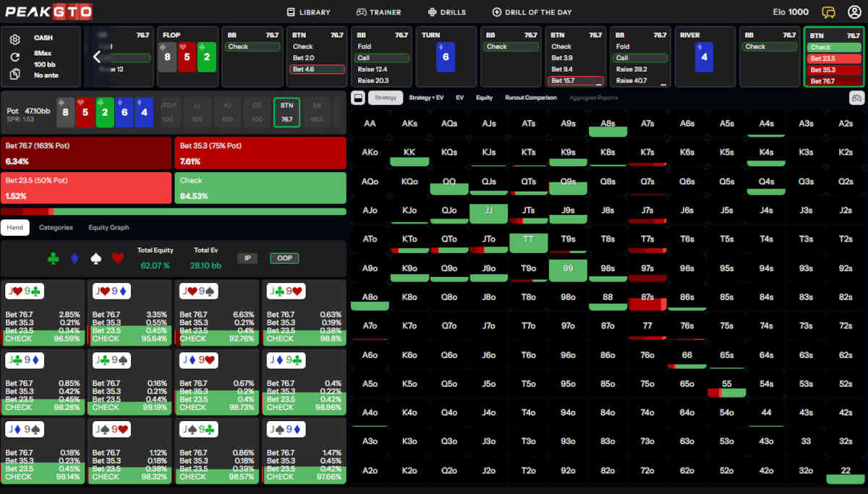Toggle the IP position button
868x494 pixels.
247,257
